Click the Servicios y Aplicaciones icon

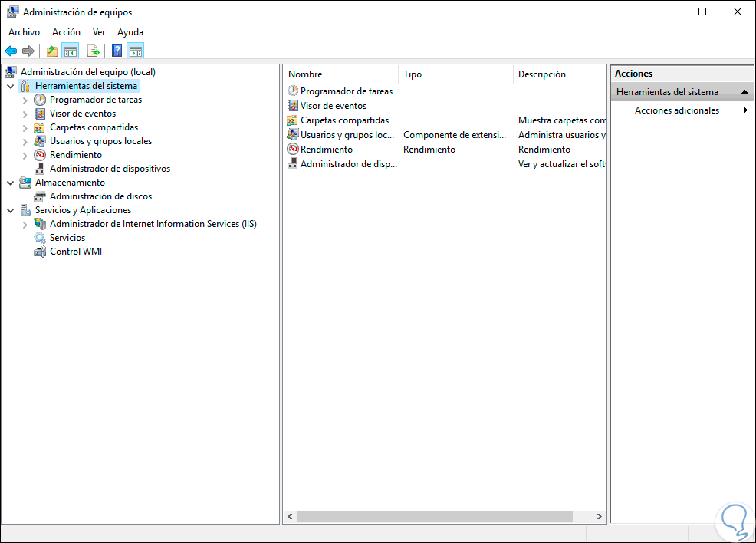coord(25,210)
